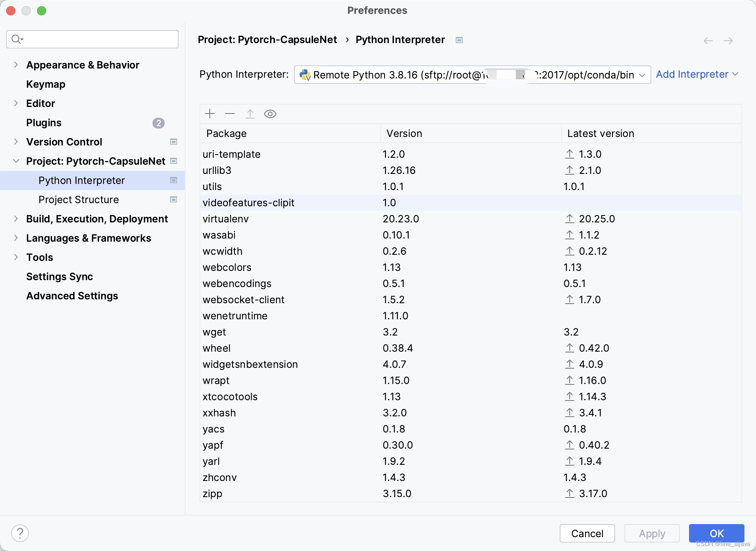756x551 pixels.
Task: Open Advanced Settings page
Action: click(x=72, y=296)
